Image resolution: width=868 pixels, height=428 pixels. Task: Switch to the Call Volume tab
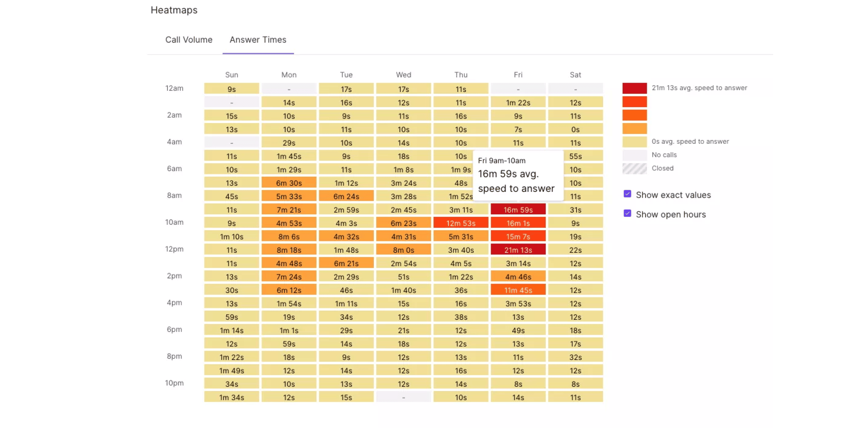tap(189, 40)
